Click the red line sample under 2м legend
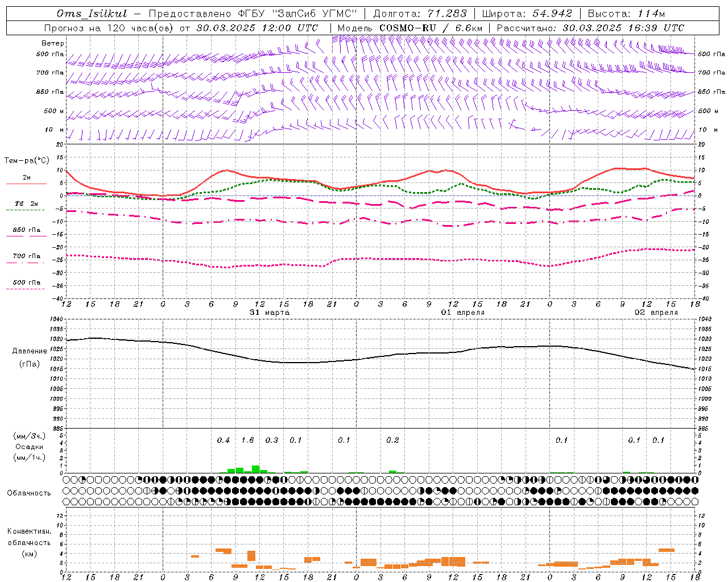This screenshot has width=728, height=582. click(x=26, y=184)
